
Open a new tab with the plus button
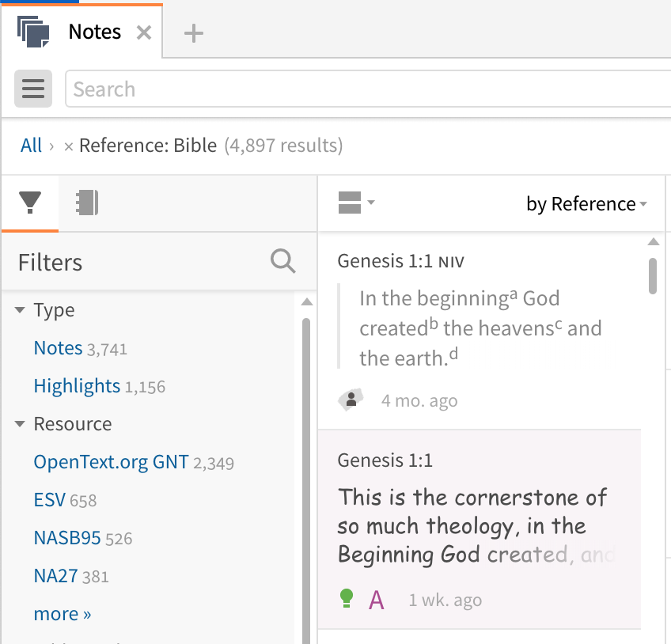click(x=192, y=31)
